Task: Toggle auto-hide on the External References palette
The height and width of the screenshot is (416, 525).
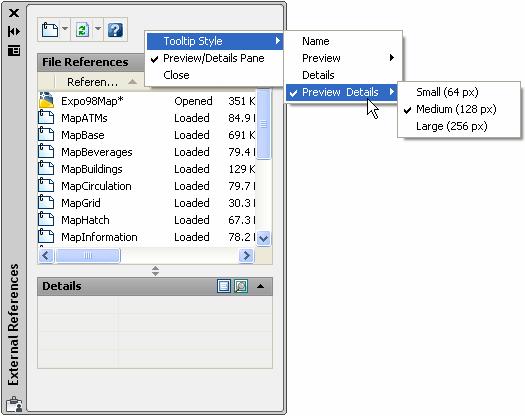Action: coord(14,32)
